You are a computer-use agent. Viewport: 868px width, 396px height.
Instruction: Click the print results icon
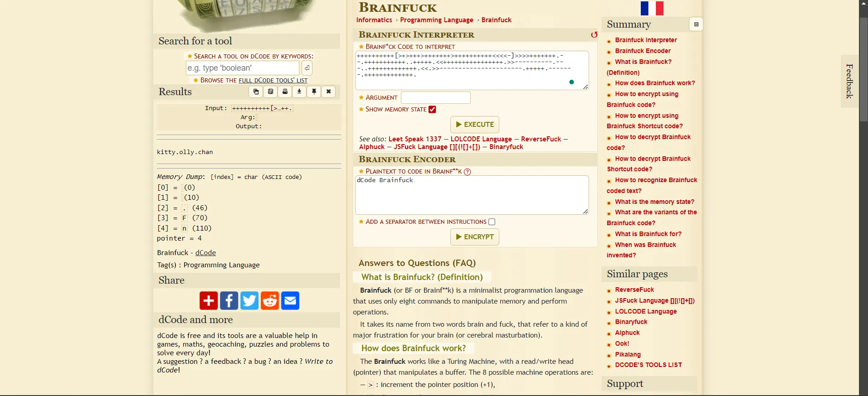click(285, 92)
